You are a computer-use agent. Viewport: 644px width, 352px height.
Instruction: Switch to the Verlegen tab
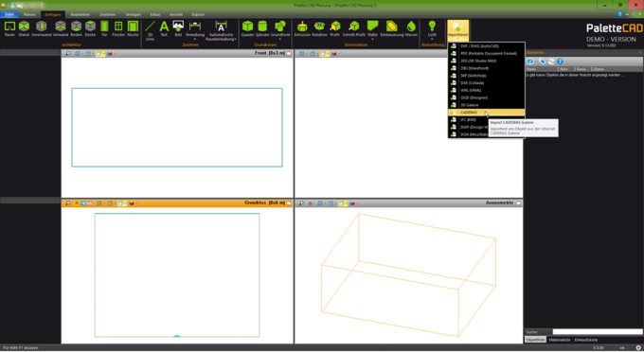134,14
